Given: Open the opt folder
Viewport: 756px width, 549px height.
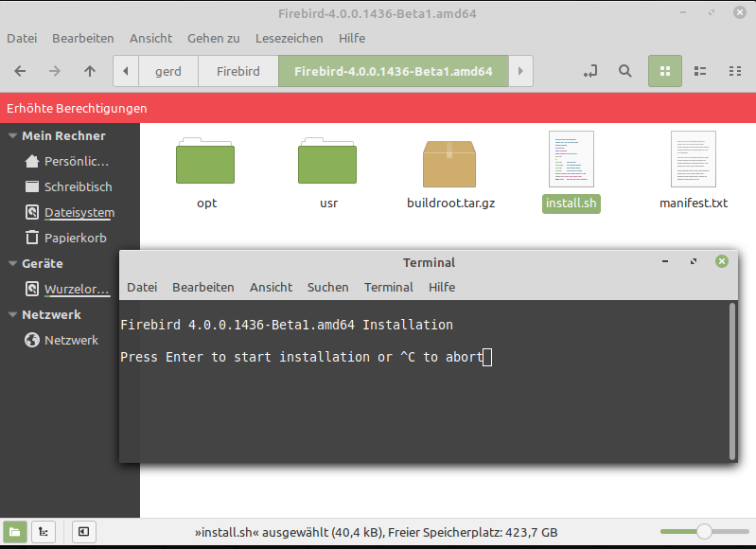Looking at the screenshot, I should pos(206,162).
